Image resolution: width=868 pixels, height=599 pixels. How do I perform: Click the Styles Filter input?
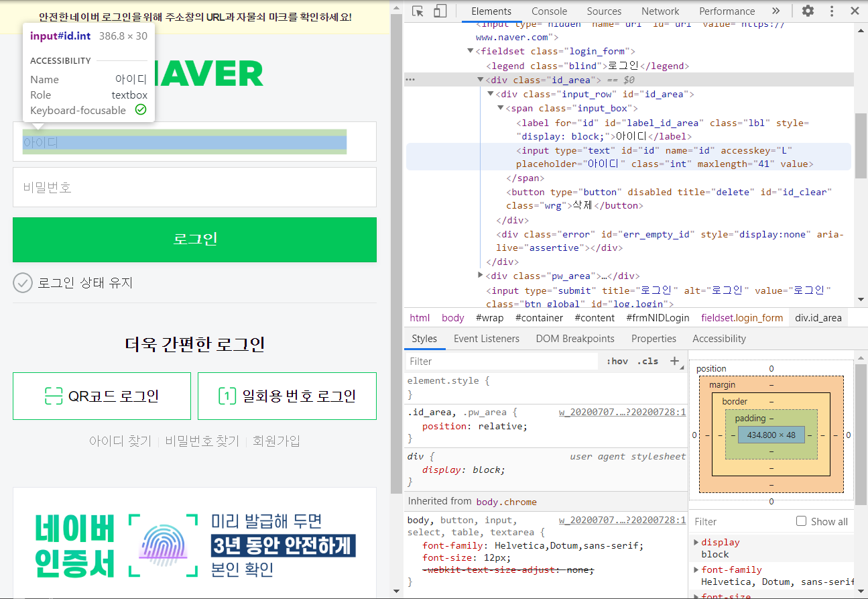pyautogui.click(x=501, y=361)
